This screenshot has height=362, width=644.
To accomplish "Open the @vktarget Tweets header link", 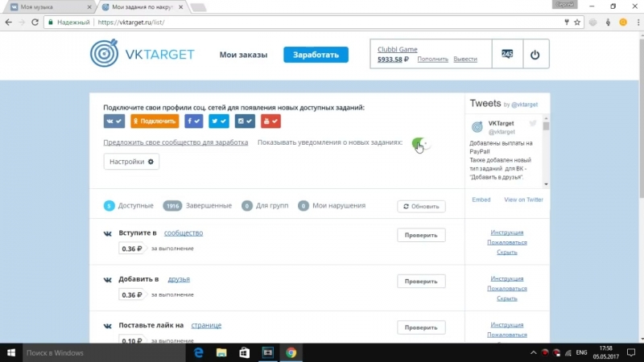I will click(525, 105).
